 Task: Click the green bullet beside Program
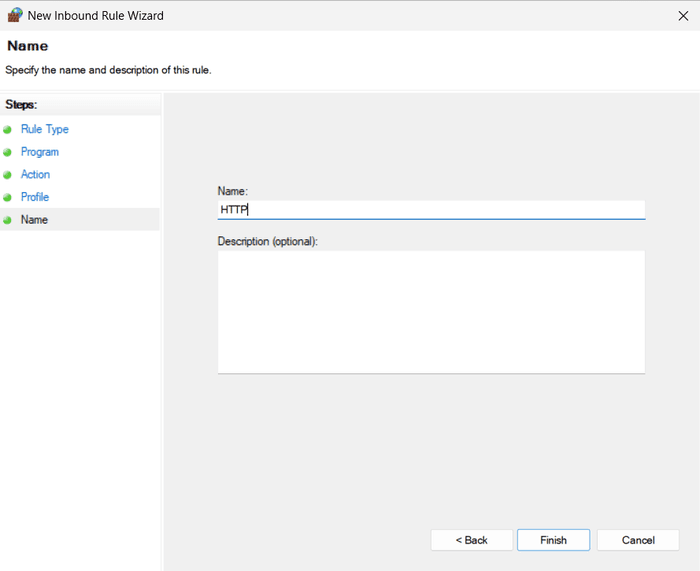(x=8, y=152)
